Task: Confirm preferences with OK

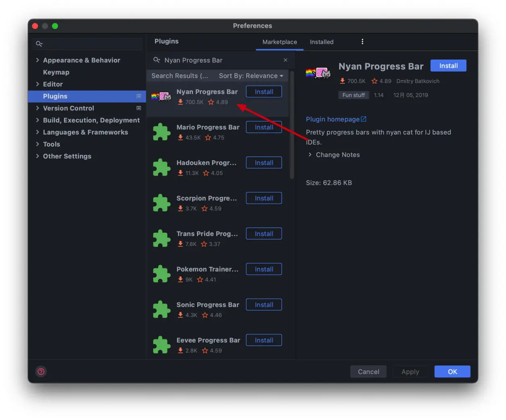Action: pyautogui.click(x=452, y=372)
